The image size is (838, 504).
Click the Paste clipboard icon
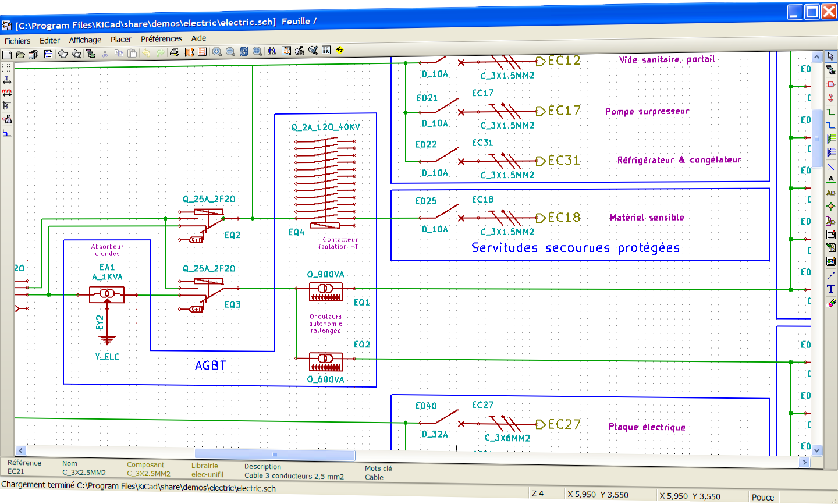pyautogui.click(x=132, y=53)
